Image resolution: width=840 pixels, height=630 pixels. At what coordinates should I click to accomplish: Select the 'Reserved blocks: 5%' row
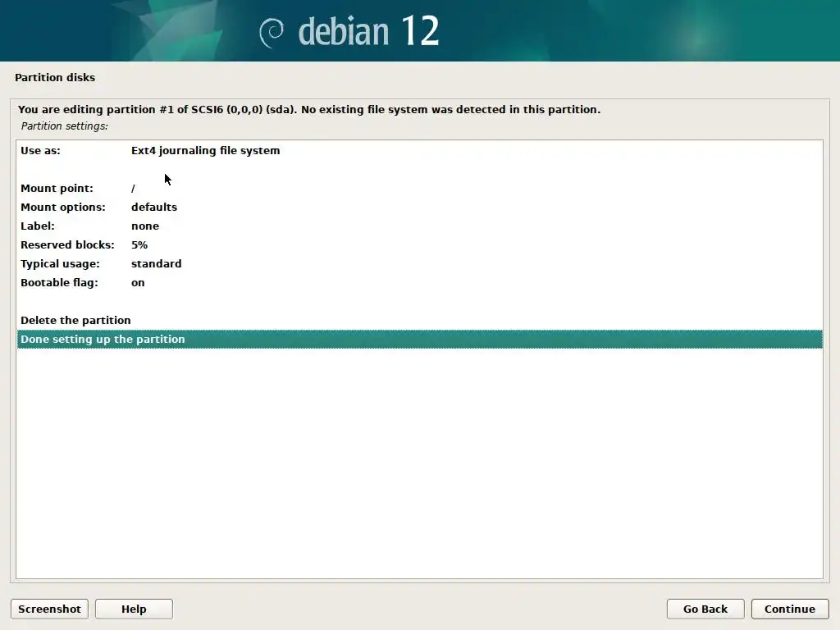[419, 244]
